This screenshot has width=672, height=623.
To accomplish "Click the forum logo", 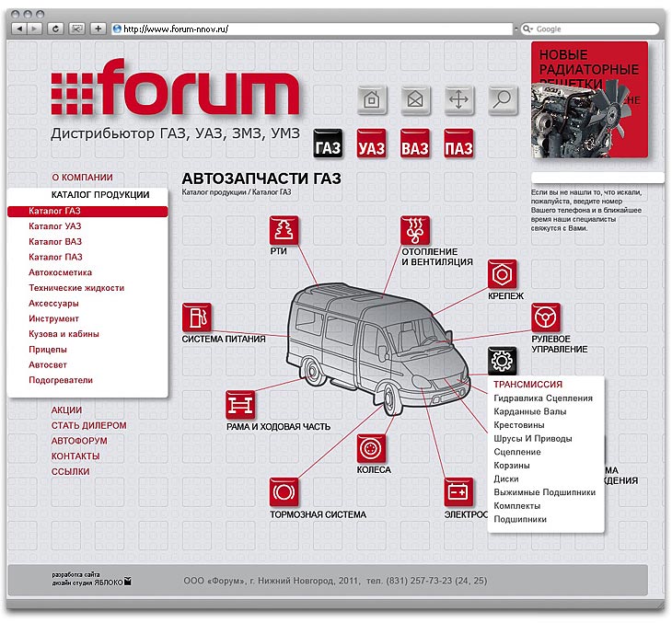I will point(175,88).
